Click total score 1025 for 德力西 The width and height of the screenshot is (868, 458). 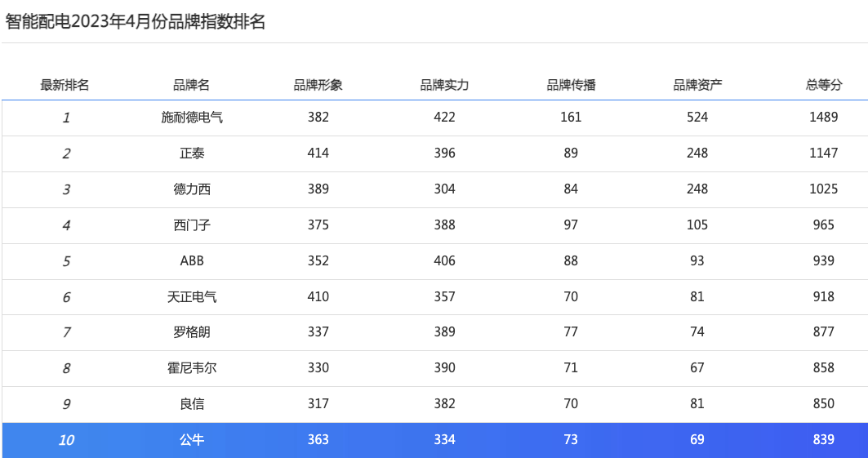pyautogui.click(x=824, y=189)
